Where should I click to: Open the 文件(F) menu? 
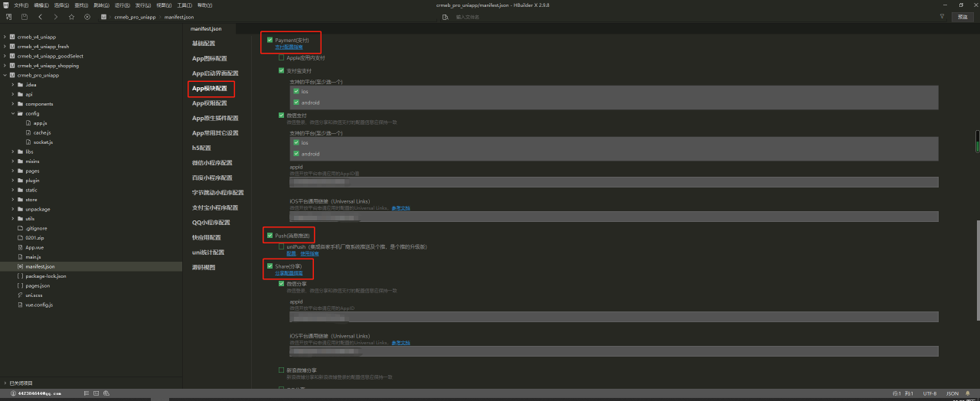tap(21, 5)
